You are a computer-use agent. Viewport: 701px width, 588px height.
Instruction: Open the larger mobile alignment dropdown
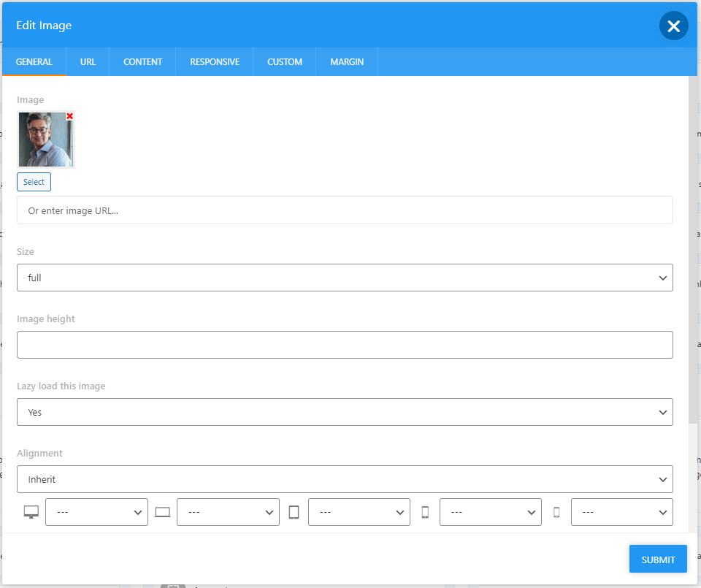pos(491,512)
